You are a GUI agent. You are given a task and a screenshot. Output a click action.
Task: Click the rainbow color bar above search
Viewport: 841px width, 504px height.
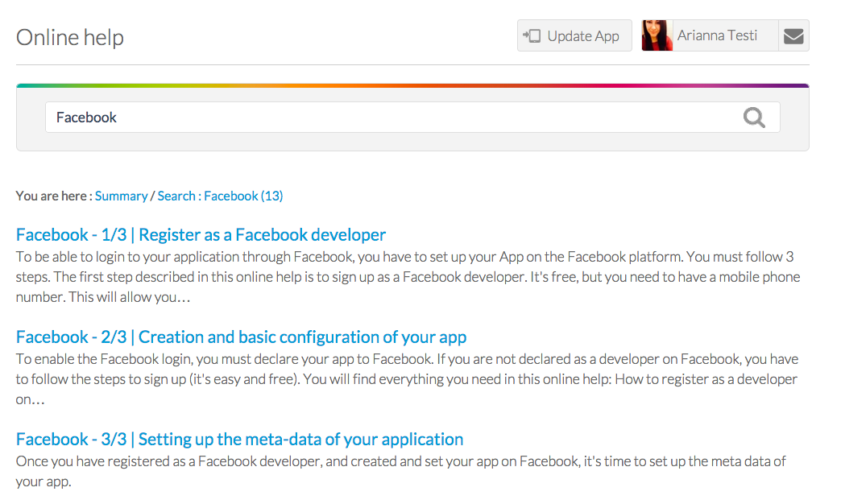click(412, 85)
